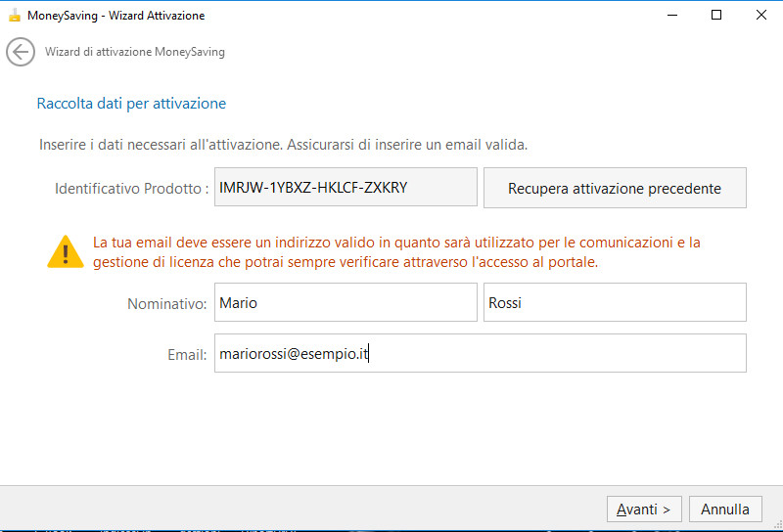Click the Email input field

click(481, 353)
